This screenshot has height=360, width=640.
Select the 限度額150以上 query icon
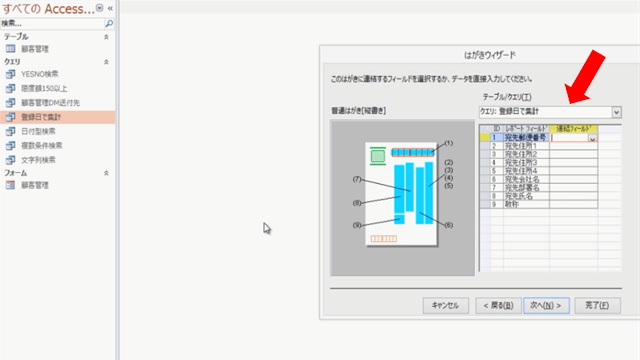click(x=10, y=88)
